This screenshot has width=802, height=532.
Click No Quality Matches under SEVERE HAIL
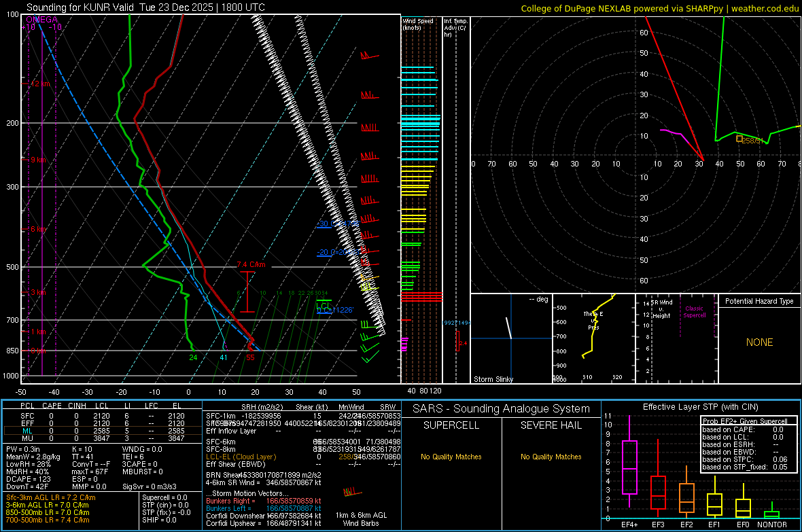551,457
